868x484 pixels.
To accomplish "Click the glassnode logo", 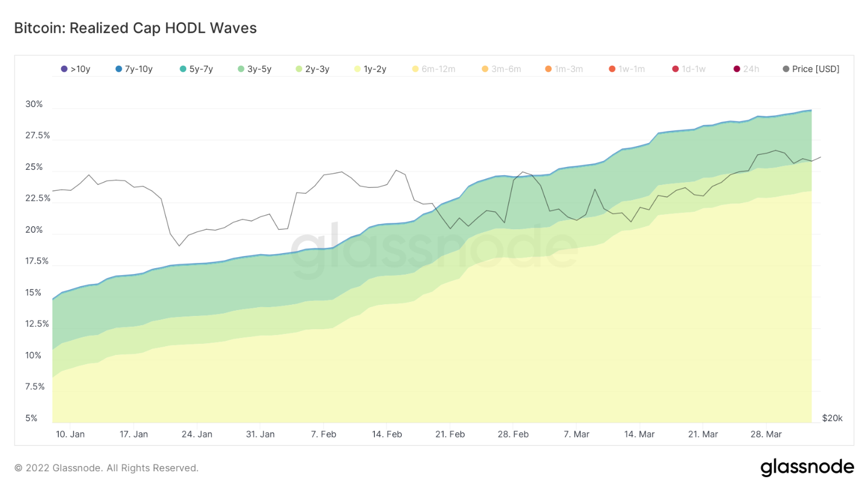I will (807, 467).
